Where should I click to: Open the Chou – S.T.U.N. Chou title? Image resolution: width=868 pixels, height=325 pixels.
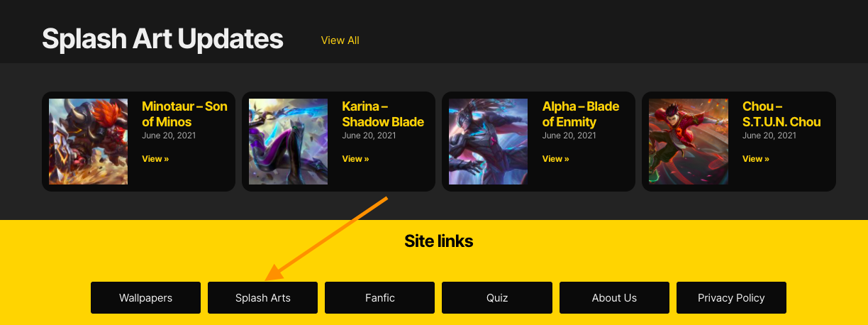(x=781, y=114)
